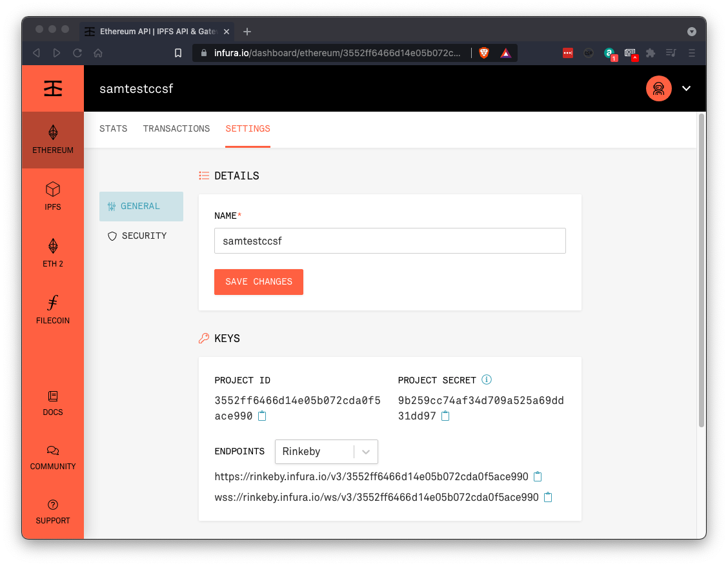Click the tab search dropdown arrow

[x=692, y=32]
